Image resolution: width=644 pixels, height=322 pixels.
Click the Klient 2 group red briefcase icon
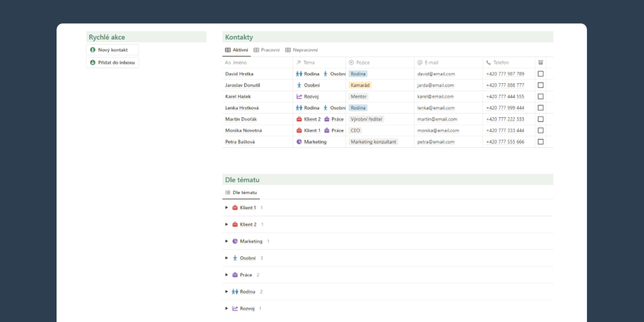coord(235,224)
